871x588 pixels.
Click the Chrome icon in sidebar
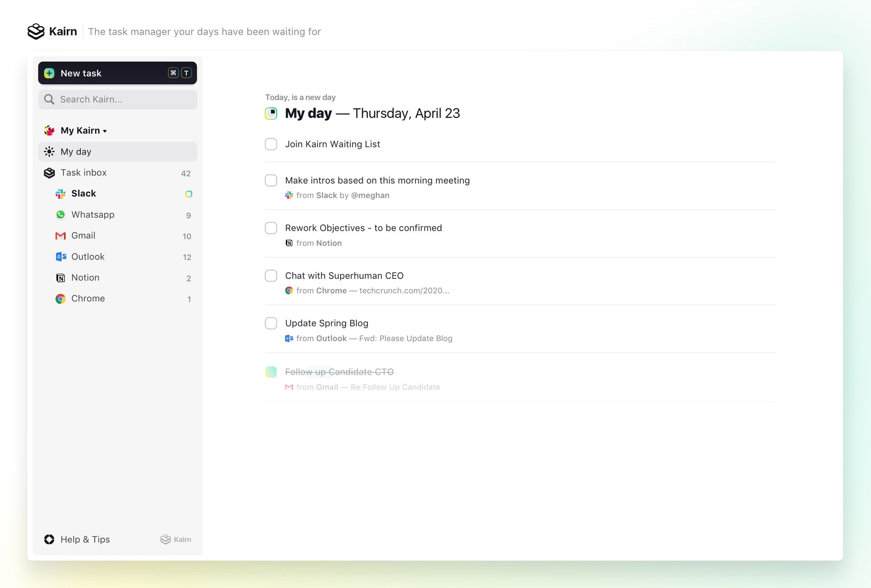[x=61, y=299]
